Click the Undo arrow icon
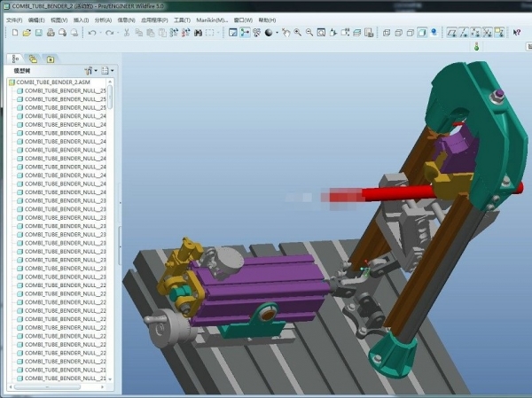 pos(91,33)
